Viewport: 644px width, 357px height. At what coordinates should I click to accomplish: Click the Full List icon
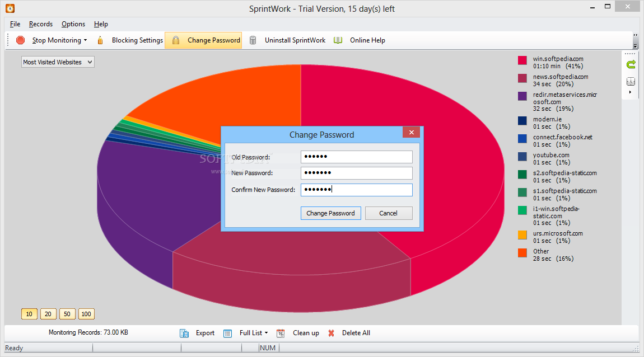tap(227, 333)
